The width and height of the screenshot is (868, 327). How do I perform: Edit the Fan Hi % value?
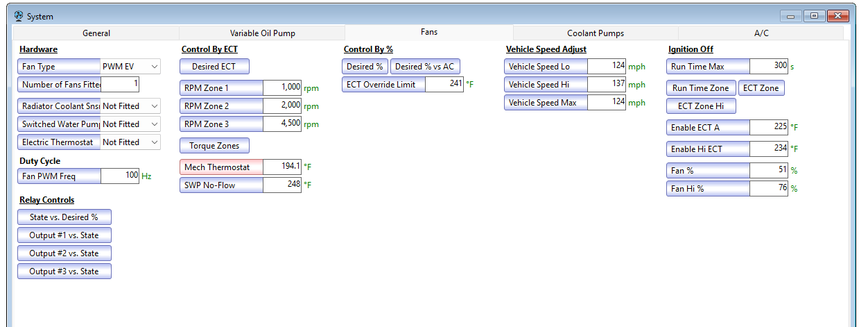769,189
